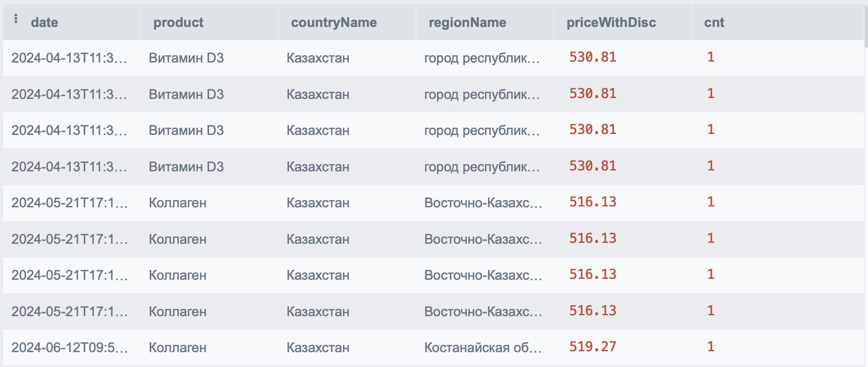Click the regionName column header
This screenshot has width=868, height=367.
[467, 22]
